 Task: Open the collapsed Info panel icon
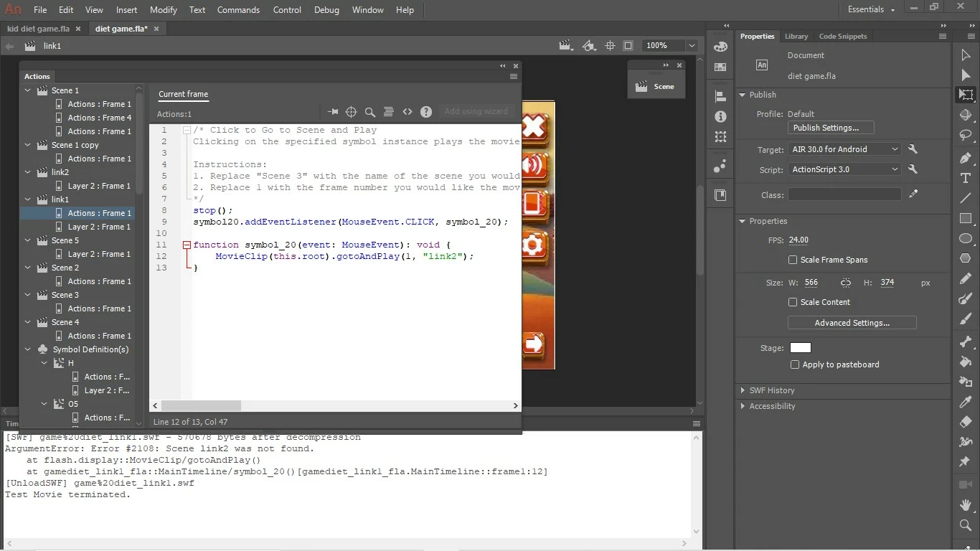720,116
